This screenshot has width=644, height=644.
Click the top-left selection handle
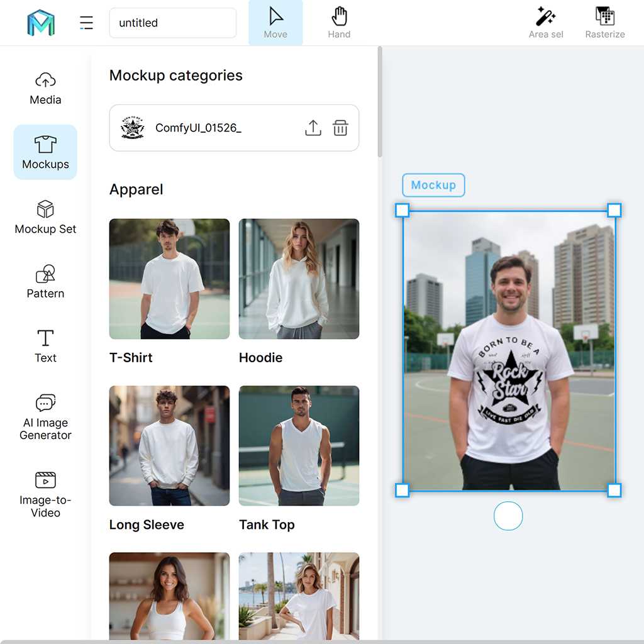coord(402,210)
